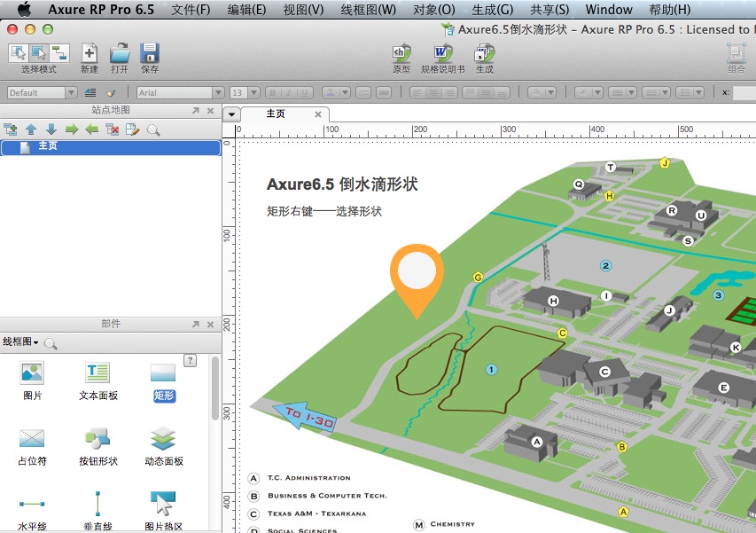Image resolution: width=756 pixels, height=533 pixels.
Task: Open the line color dropdown arrow
Action: (x=597, y=92)
